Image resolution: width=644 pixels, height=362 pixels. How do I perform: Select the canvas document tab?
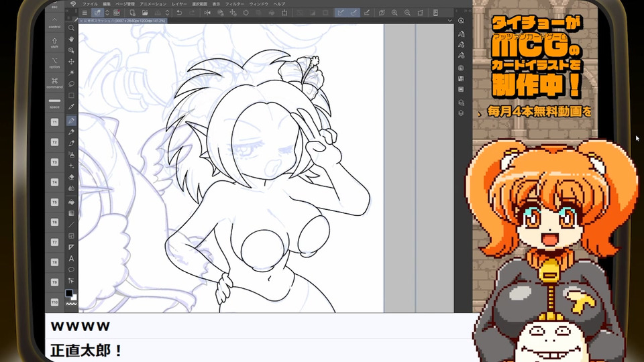[x=122, y=21]
